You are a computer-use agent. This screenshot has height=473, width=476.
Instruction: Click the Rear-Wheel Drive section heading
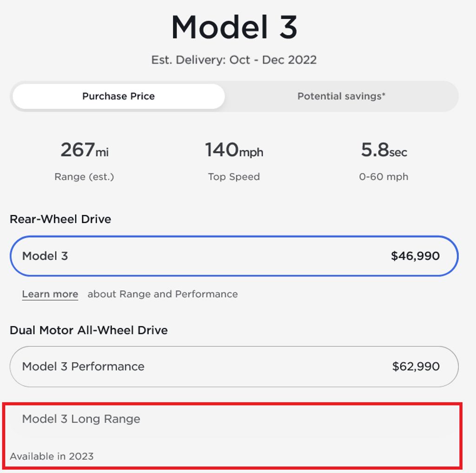click(x=60, y=219)
